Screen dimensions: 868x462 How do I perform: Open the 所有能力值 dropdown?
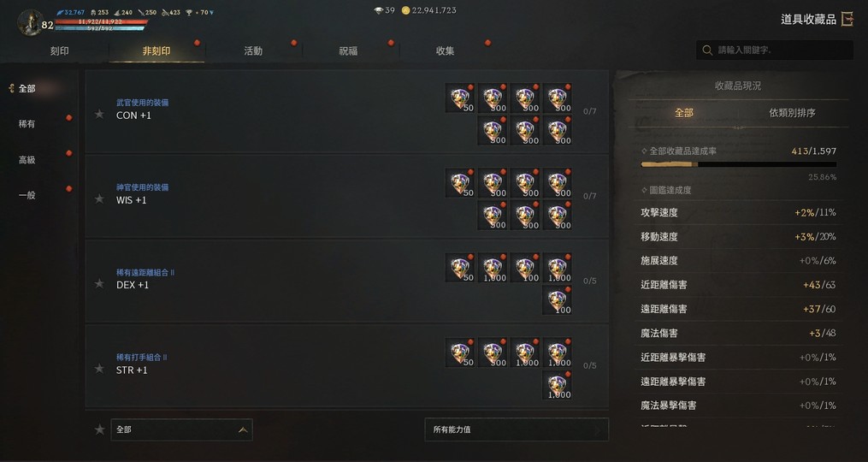[x=517, y=429]
